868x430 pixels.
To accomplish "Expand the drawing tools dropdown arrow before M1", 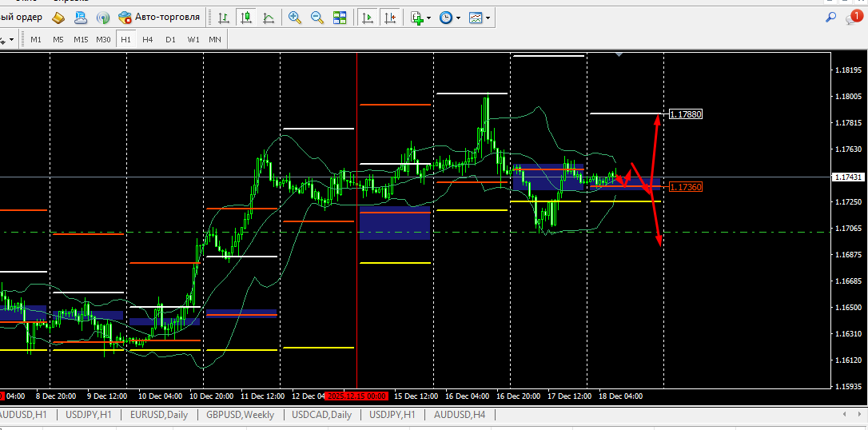I will point(11,40).
